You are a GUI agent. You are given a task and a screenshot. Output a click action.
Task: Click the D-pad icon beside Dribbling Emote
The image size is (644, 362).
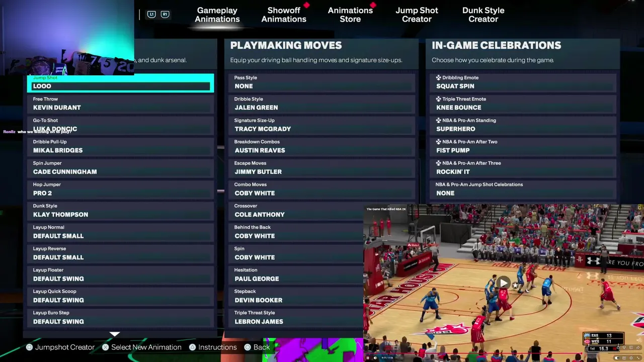[x=438, y=77]
